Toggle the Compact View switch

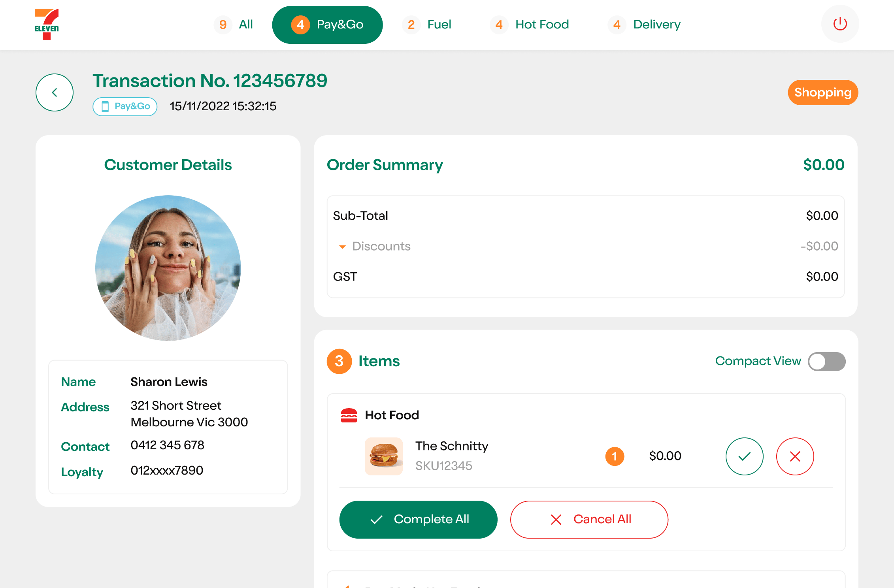pyautogui.click(x=826, y=362)
